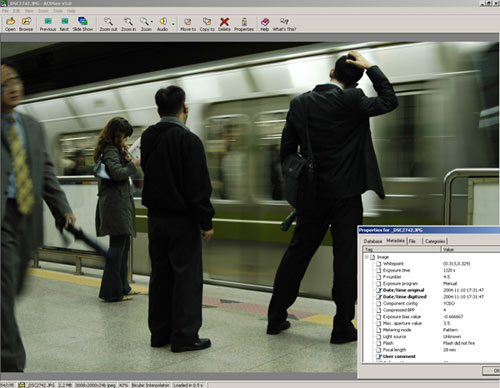Click the Value column header
Image resolution: width=500 pixels, height=388 pixels.
pyautogui.click(x=471, y=249)
